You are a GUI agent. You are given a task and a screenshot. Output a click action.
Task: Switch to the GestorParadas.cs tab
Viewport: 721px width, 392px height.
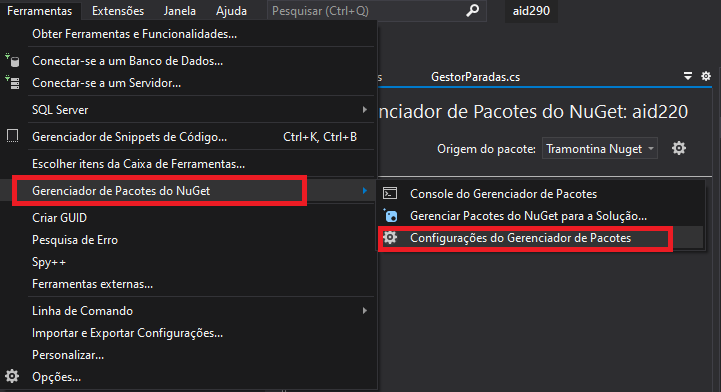click(x=475, y=77)
